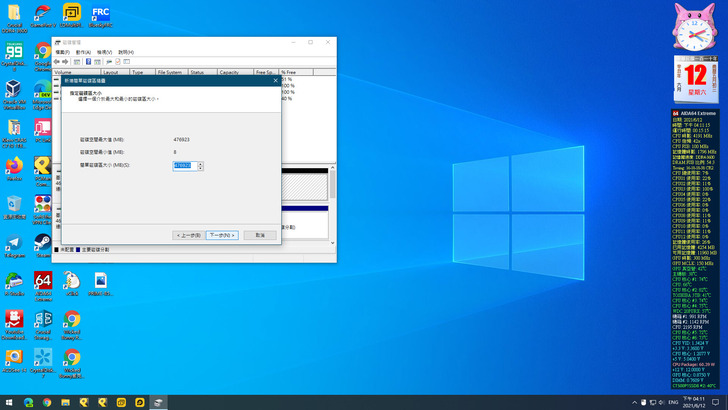Click the Back (上一步) button in wizard
This screenshot has width=728, height=410.
coord(188,235)
